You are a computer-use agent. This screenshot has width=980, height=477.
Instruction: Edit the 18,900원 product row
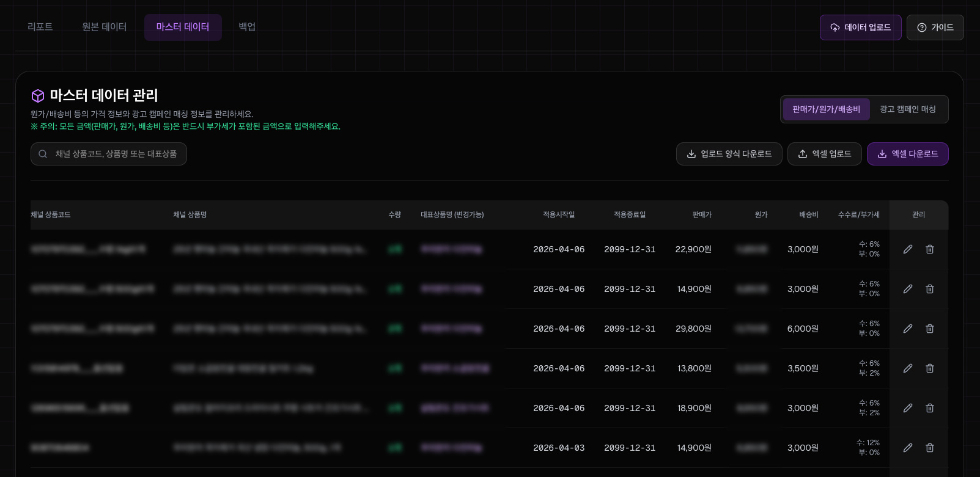tap(908, 408)
